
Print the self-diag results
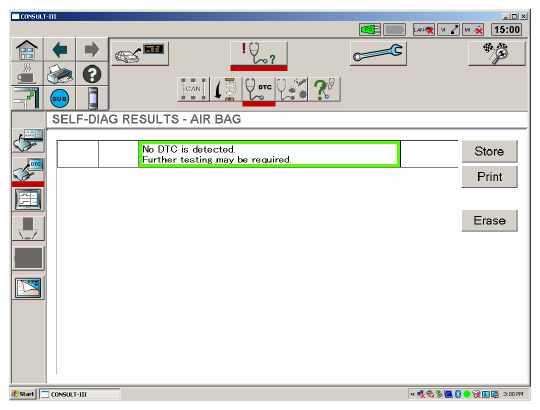tap(489, 177)
